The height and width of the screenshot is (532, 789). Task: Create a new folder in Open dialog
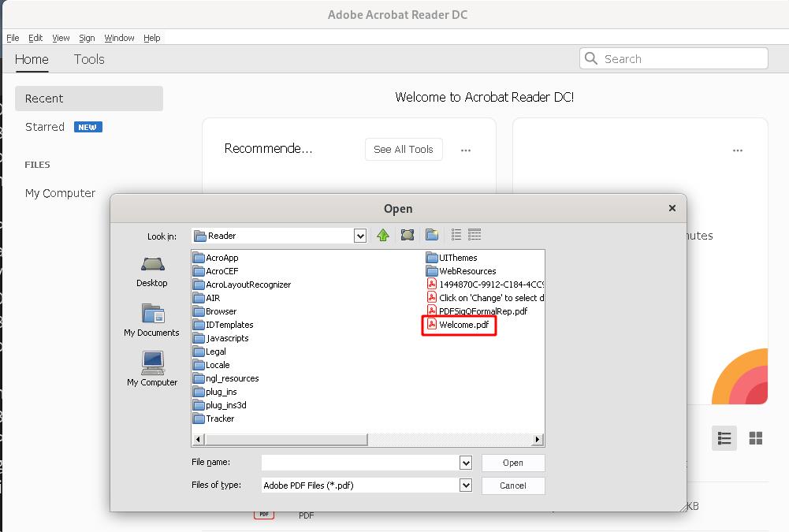432,235
